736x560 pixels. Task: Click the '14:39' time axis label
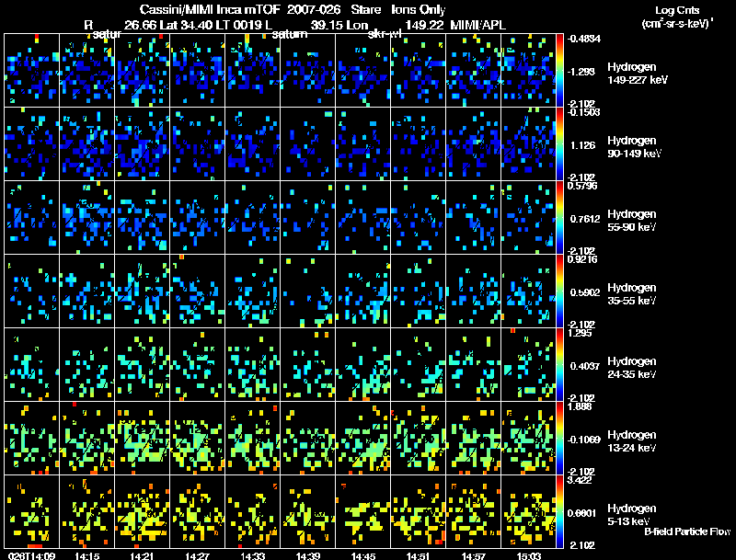[x=308, y=555]
